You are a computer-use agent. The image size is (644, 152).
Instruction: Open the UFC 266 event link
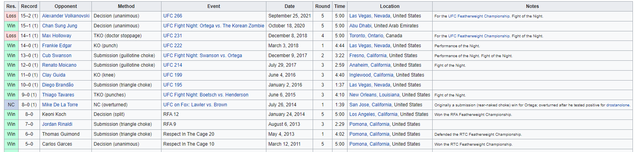tap(173, 16)
